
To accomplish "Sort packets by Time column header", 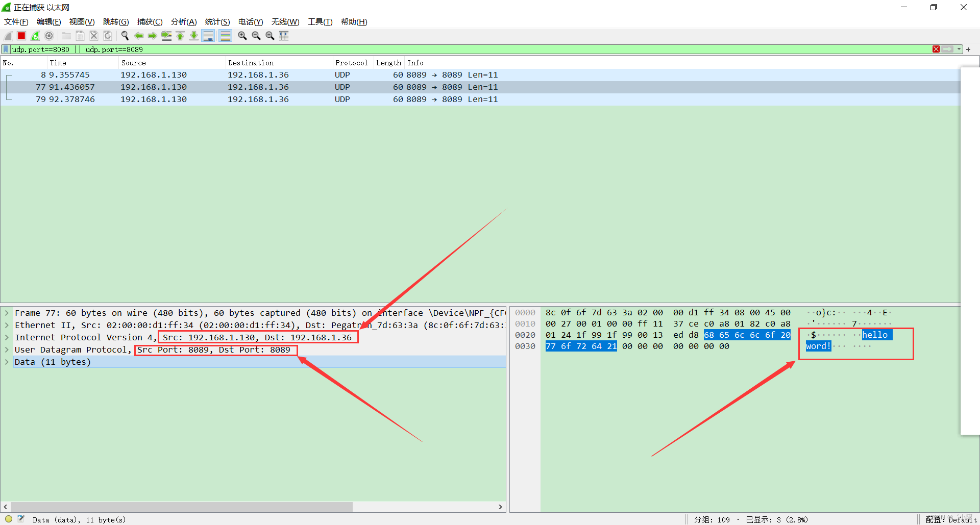I will click(x=83, y=63).
